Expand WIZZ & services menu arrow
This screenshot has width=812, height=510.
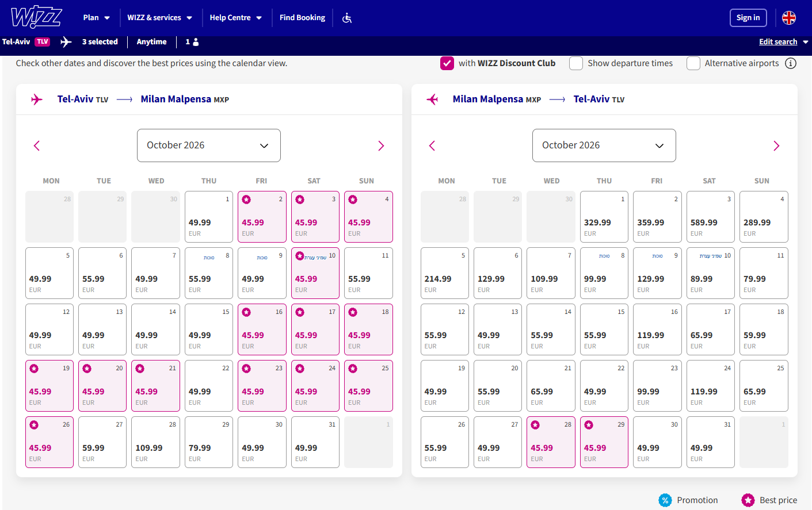coord(189,18)
